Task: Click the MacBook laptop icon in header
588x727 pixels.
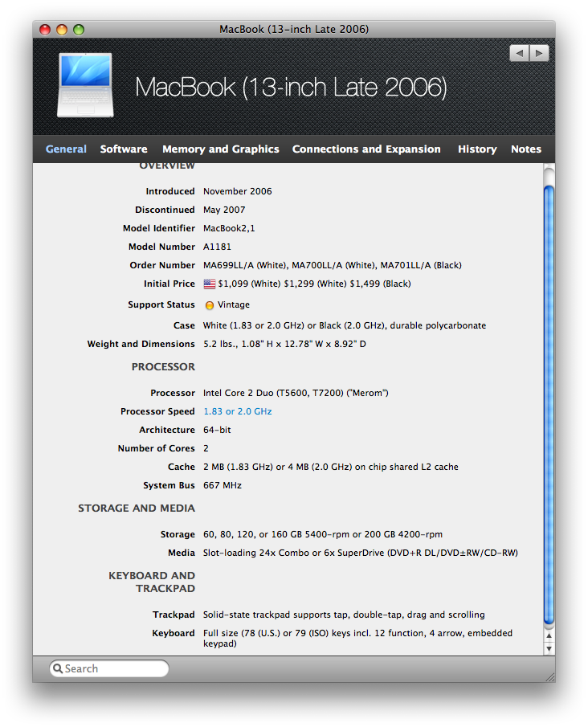Action: pyautogui.click(x=85, y=85)
